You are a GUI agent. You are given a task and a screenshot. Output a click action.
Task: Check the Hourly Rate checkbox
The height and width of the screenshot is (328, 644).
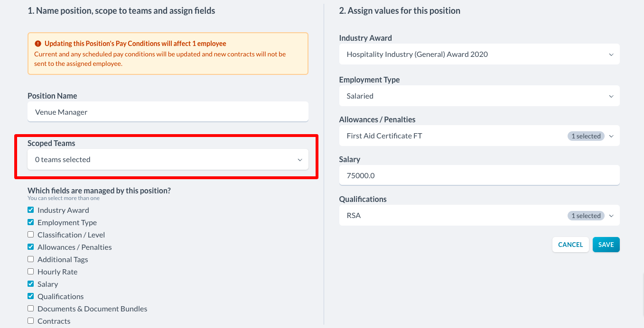[31, 272]
